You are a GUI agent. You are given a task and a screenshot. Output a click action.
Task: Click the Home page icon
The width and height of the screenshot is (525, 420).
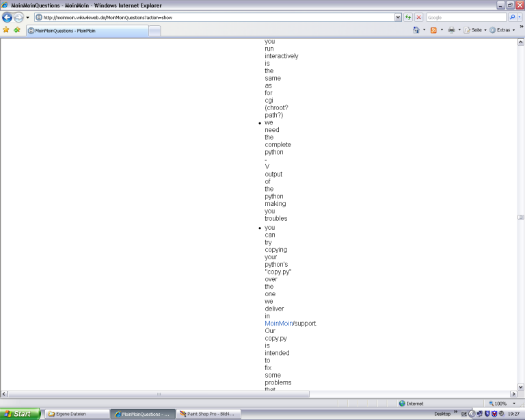(x=416, y=30)
